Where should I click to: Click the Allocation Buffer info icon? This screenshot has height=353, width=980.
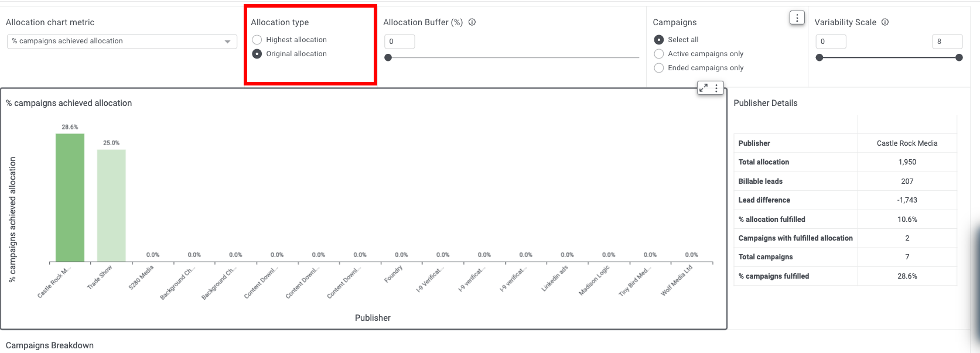pyautogui.click(x=472, y=22)
